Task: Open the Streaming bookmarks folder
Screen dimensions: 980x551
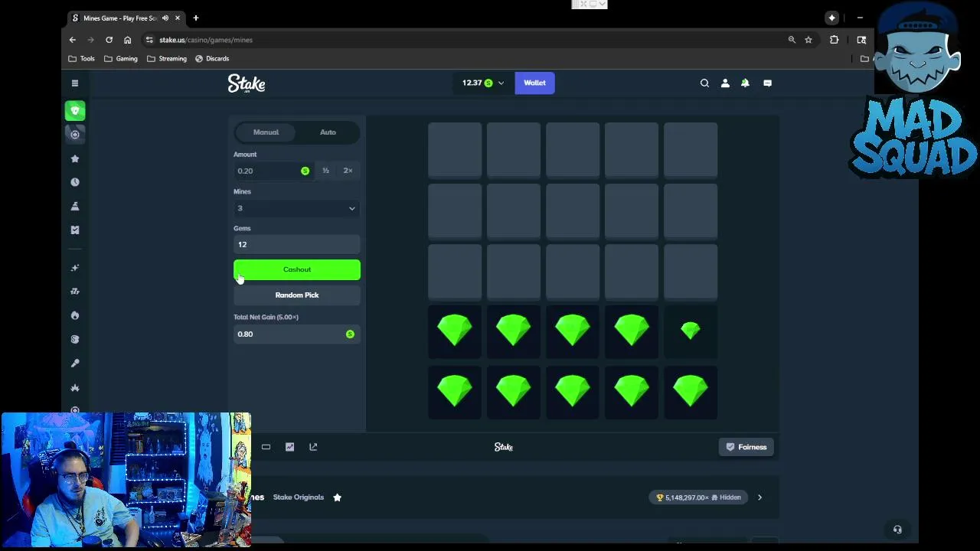Action: [x=167, y=58]
